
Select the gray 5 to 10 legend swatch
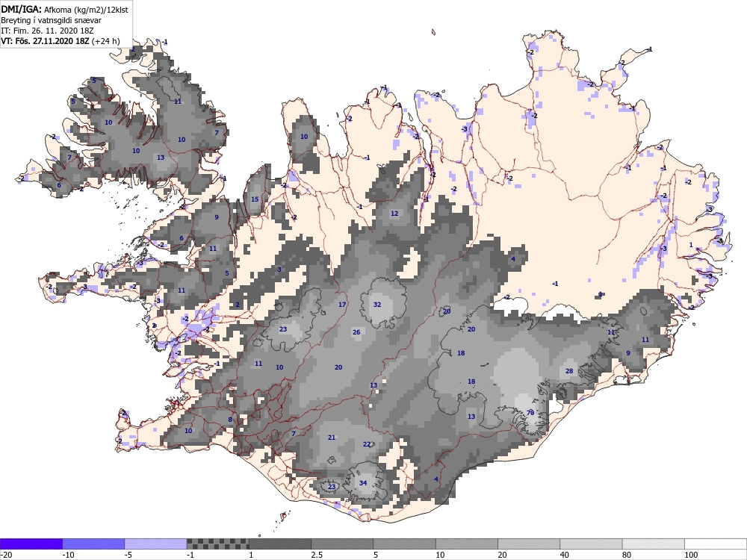point(404,544)
